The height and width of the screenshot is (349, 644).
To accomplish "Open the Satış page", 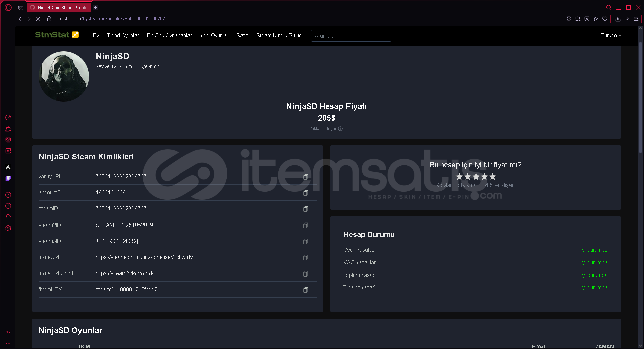I will coord(242,35).
